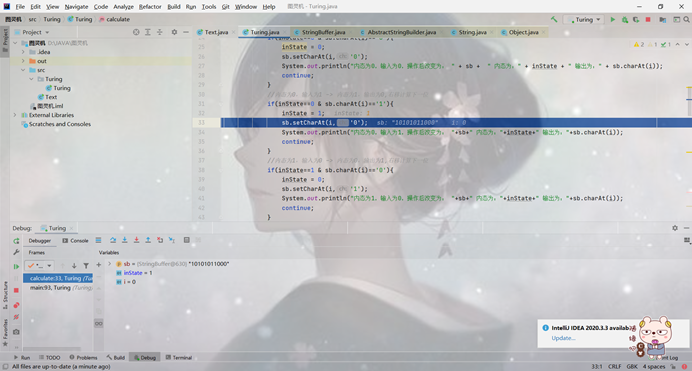Run Turing with the green play icon
The height and width of the screenshot is (371, 692).
point(613,19)
